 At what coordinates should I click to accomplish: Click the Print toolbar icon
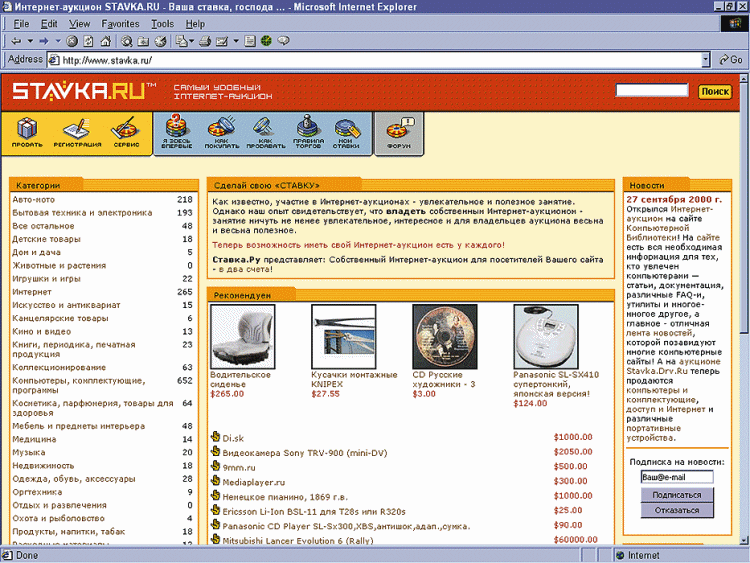click(205, 41)
